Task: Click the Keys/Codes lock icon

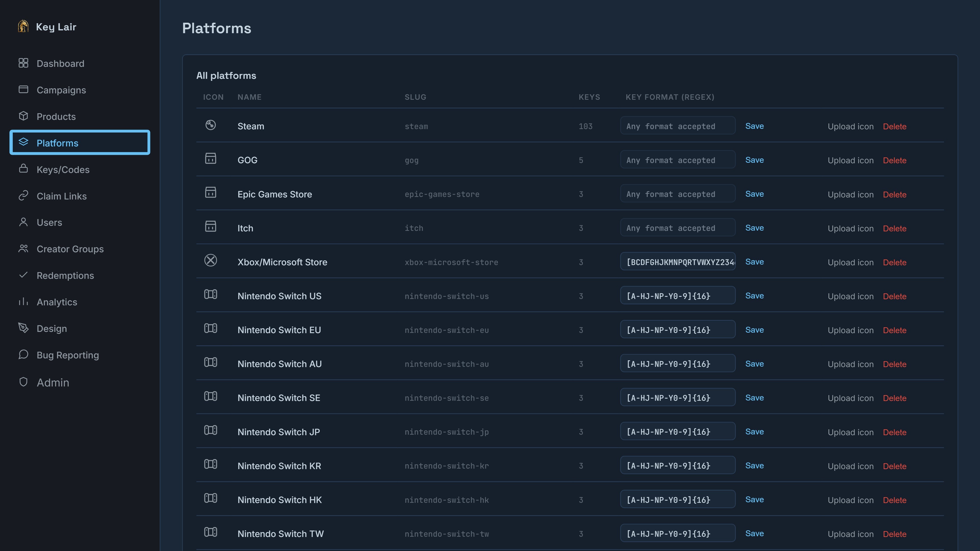Action: click(x=23, y=169)
